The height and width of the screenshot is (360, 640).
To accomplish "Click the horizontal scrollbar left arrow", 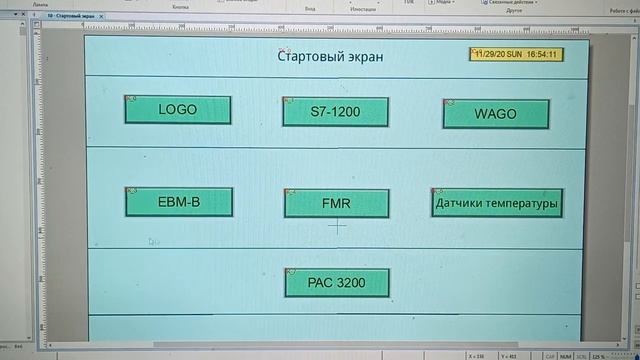I will pos(51,345).
